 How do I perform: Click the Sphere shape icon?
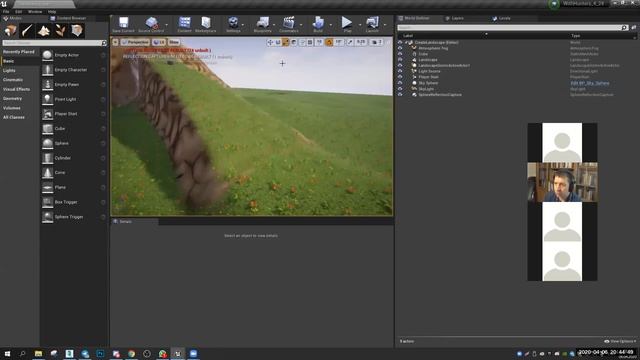[x=48, y=143]
